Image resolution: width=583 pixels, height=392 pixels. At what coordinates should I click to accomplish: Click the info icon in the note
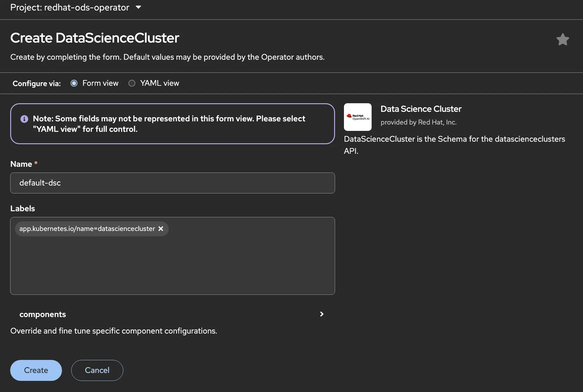24,119
